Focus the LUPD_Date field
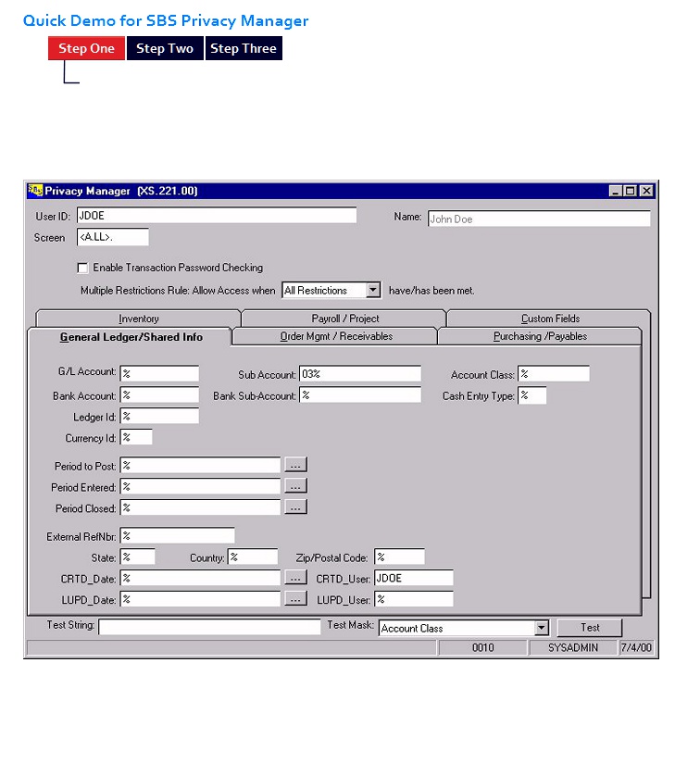The height and width of the screenshot is (763, 700). click(x=200, y=599)
